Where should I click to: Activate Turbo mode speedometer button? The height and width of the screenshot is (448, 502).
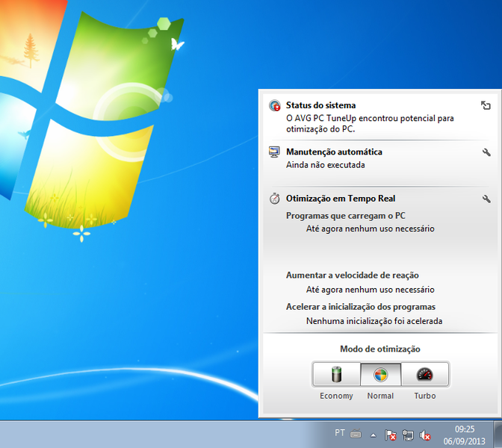(425, 374)
